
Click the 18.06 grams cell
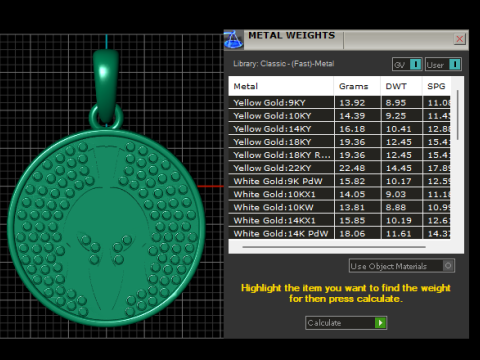(x=357, y=233)
